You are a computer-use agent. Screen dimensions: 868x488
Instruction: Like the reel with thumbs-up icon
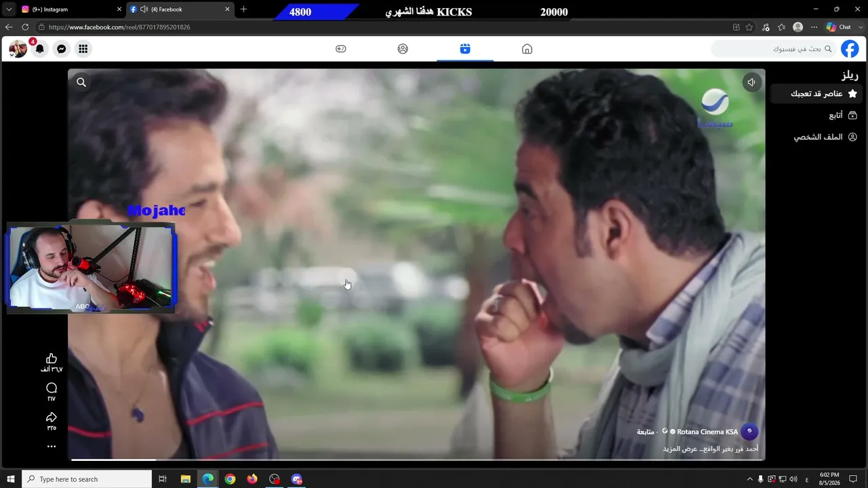(x=52, y=359)
